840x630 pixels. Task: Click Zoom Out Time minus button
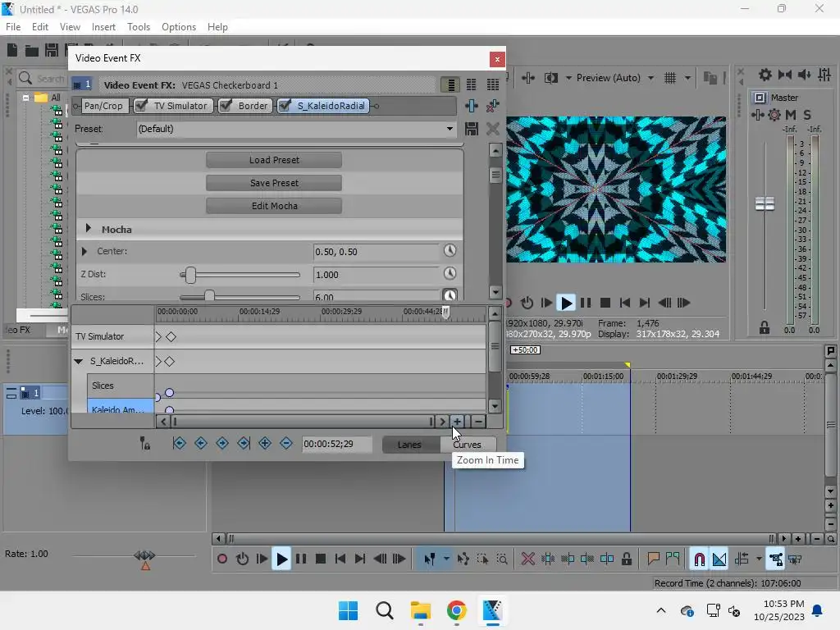pyautogui.click(x=478, y=422)
